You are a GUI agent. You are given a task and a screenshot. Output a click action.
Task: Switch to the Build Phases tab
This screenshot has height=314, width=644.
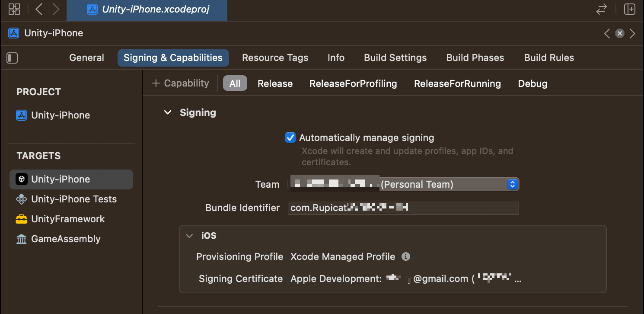click(x=475, y=58)
